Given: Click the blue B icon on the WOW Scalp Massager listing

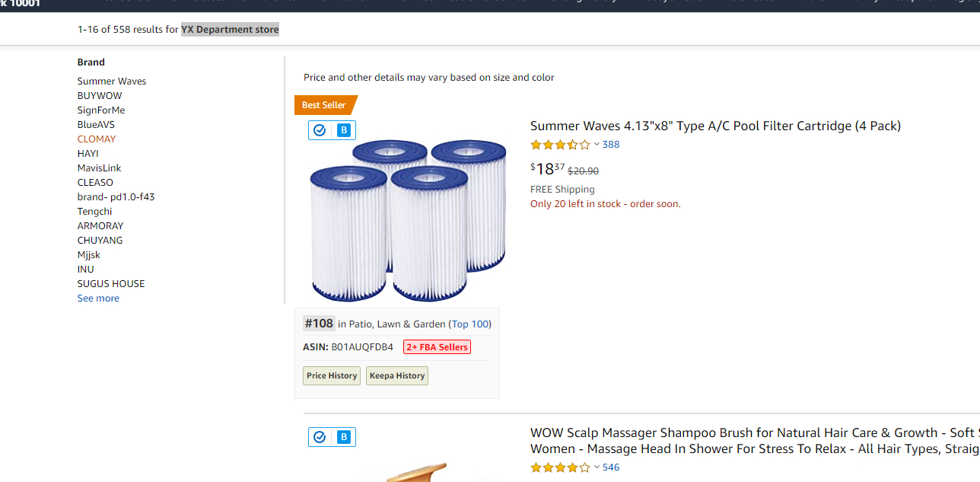Looking at the screenshot, I should pyautogui.click(x=344, y=437).
